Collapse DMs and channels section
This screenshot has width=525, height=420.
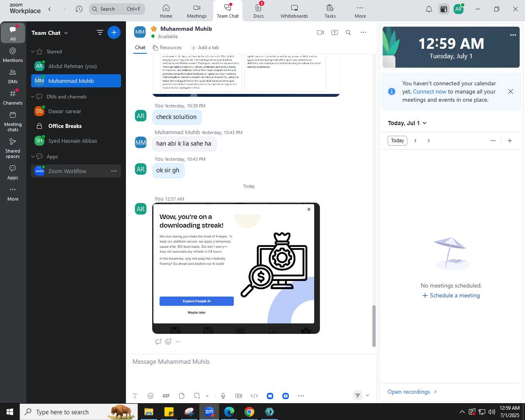tap(33, 97)
